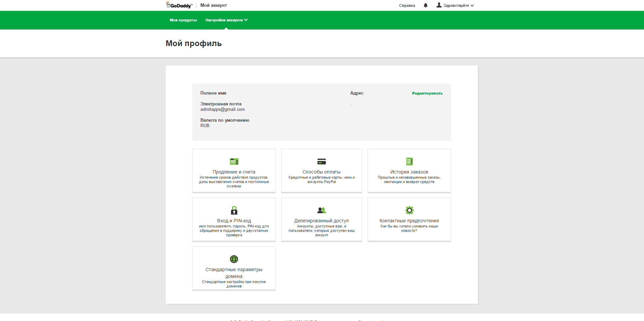The height and width of the screenshot is (321, 644).
Task: Click the receipt icon on История заказов tile
Action: click(409, 161)
